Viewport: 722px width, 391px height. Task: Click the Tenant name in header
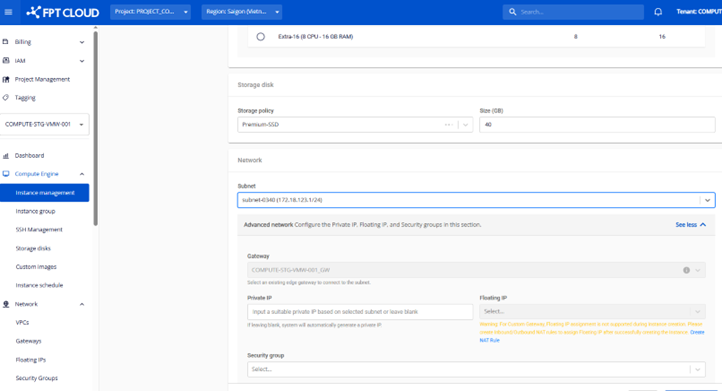(x=699, y=12)
